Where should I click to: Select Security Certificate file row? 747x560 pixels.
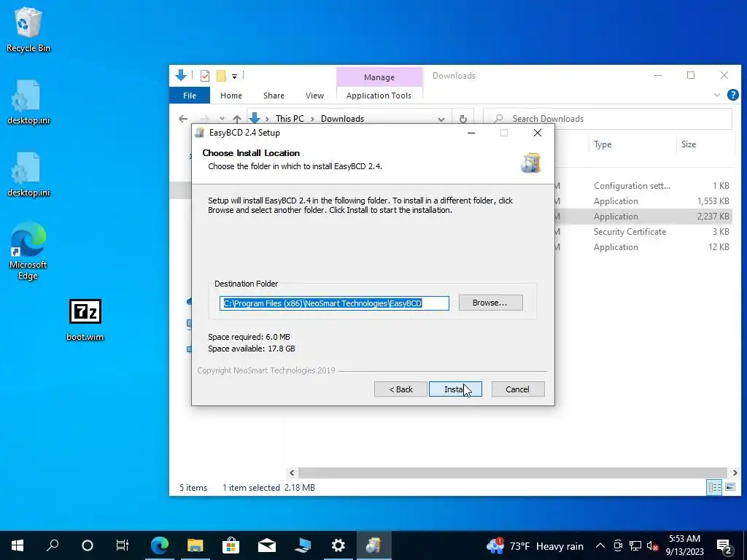coord(643,232)
